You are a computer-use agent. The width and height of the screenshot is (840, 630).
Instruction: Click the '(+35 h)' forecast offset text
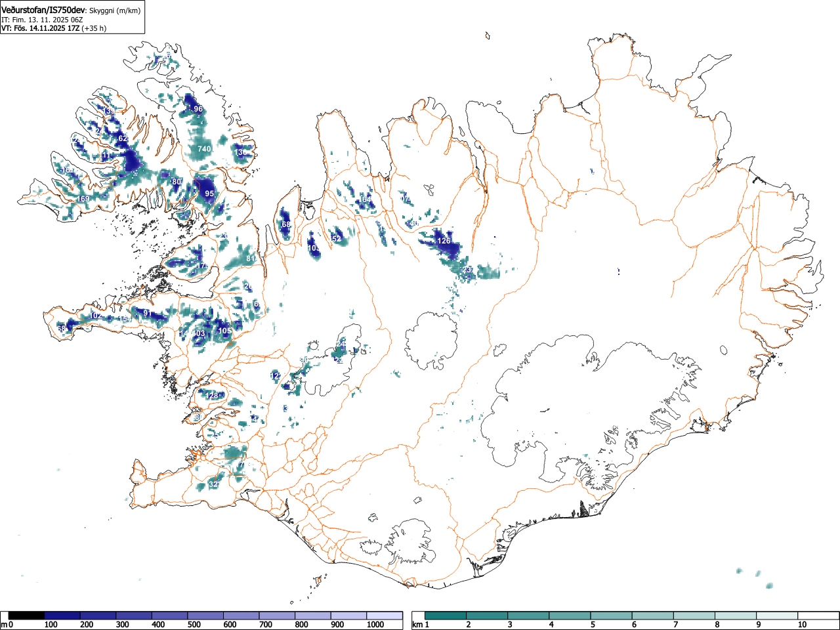pos(94,28)
